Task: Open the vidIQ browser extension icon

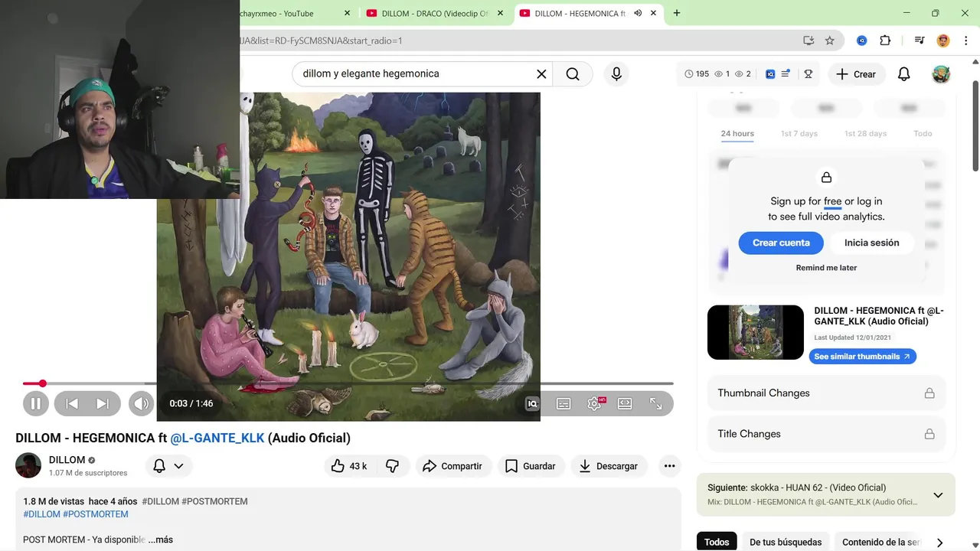Action: point(861,41)
